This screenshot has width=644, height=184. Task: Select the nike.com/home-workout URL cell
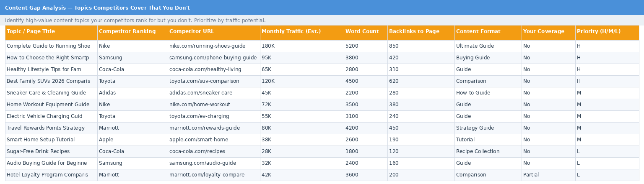[214, 105]
